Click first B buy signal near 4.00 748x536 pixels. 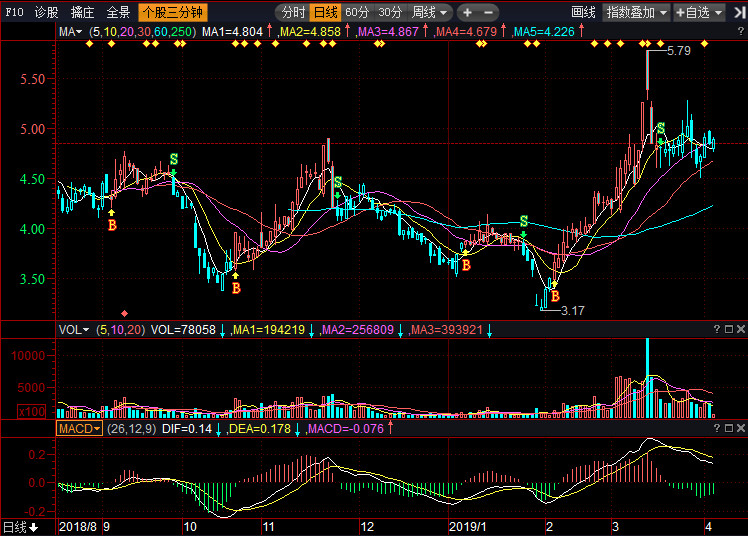[x=112, y=225]
